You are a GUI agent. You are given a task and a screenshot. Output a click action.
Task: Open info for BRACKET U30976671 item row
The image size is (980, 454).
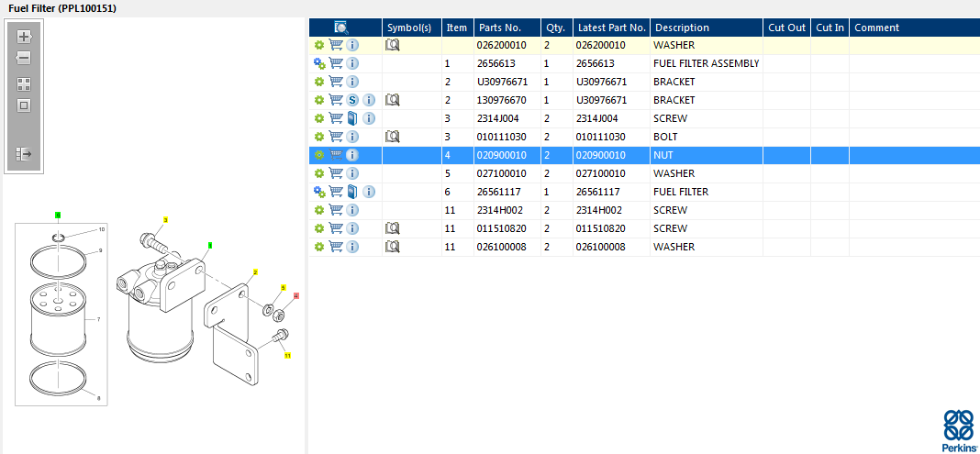pos(352,82)
